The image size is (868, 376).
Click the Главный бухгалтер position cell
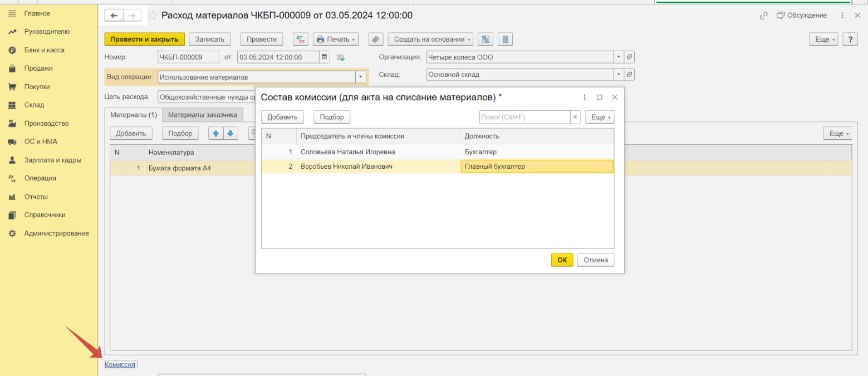click(537, 167)
